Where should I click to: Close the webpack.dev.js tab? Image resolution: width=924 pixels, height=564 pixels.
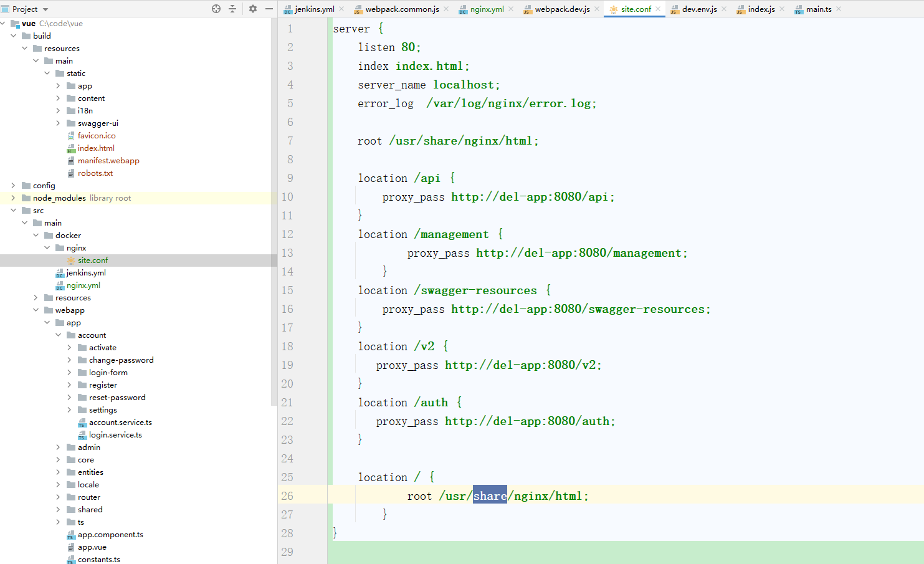point(597,9)
